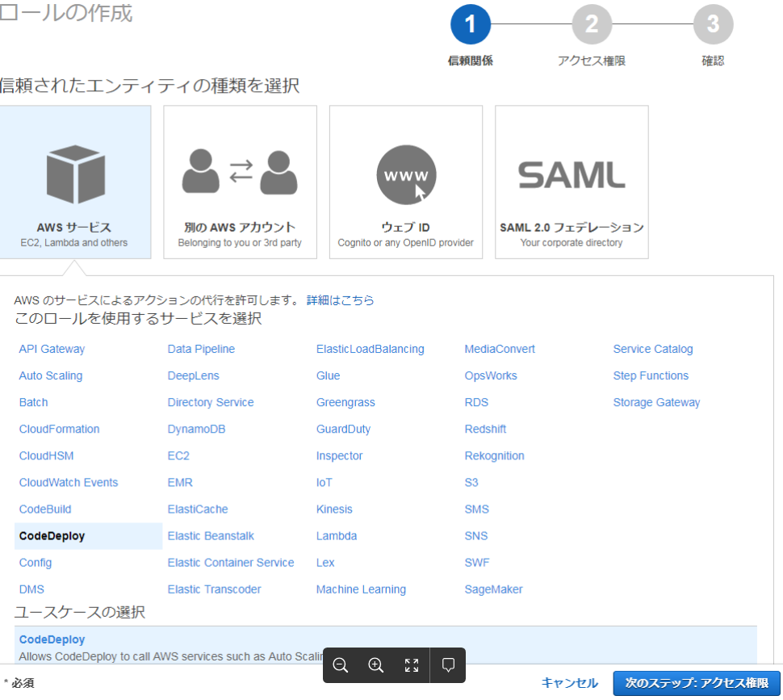The width and height of the screenshot is (783, 700).
Task: Pick the ウェブ ID entity type
Action: [x=405, y=182]
